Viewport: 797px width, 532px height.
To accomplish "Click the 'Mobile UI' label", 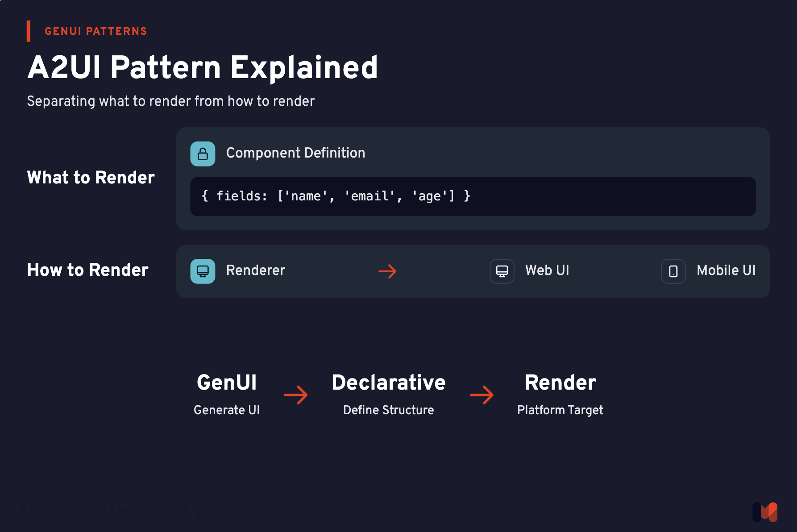I will tap(726, 270).
